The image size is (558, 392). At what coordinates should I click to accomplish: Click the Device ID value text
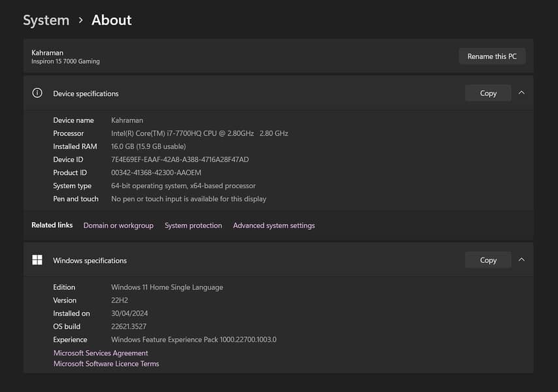pos(180,159)
